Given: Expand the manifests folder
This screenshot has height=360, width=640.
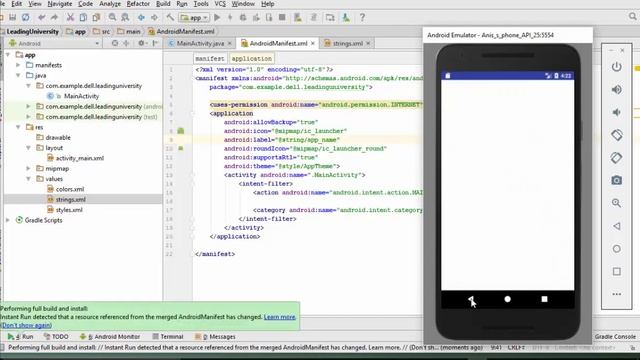Looking at the screenshot, I should click(x=18, y=65).
